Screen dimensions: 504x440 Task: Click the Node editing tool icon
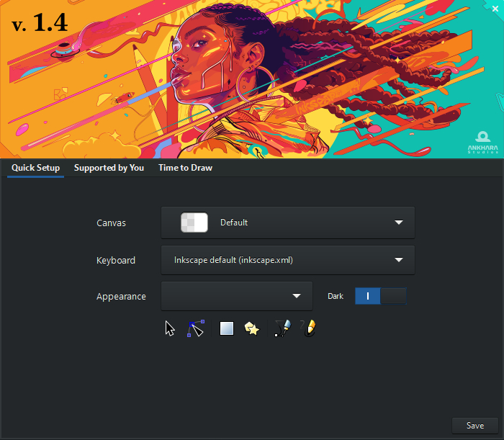click(x=195, y=328)
